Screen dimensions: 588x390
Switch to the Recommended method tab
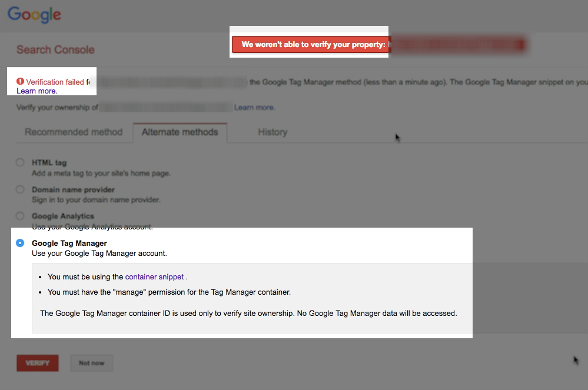[x=74, y=132]
